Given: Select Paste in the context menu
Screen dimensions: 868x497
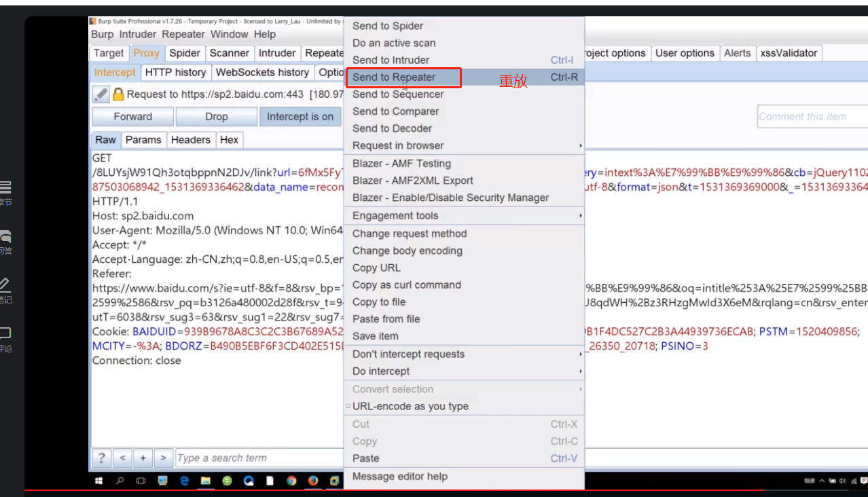Looking at the screenshot, I should point(464,458).
